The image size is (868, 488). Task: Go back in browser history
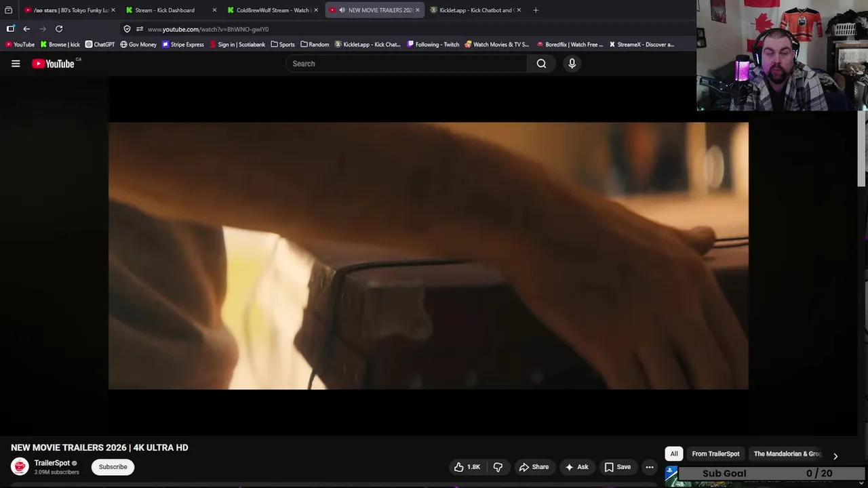[26, 29]
